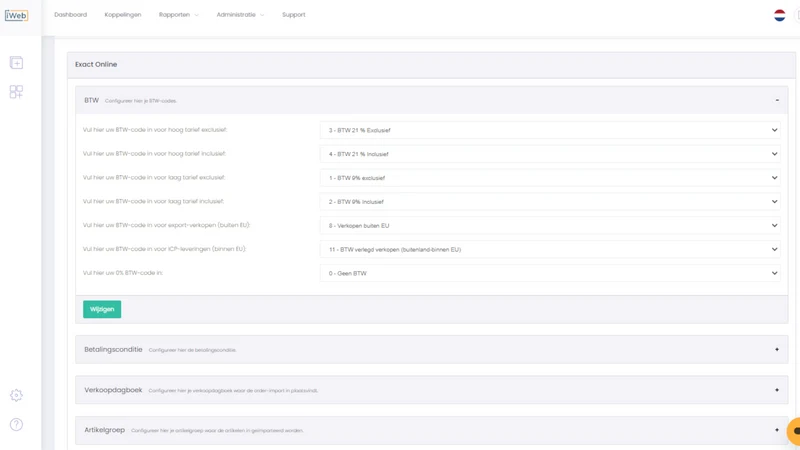Open Koppelingen page
Viewport: 800px width, 450px height.
123,15
